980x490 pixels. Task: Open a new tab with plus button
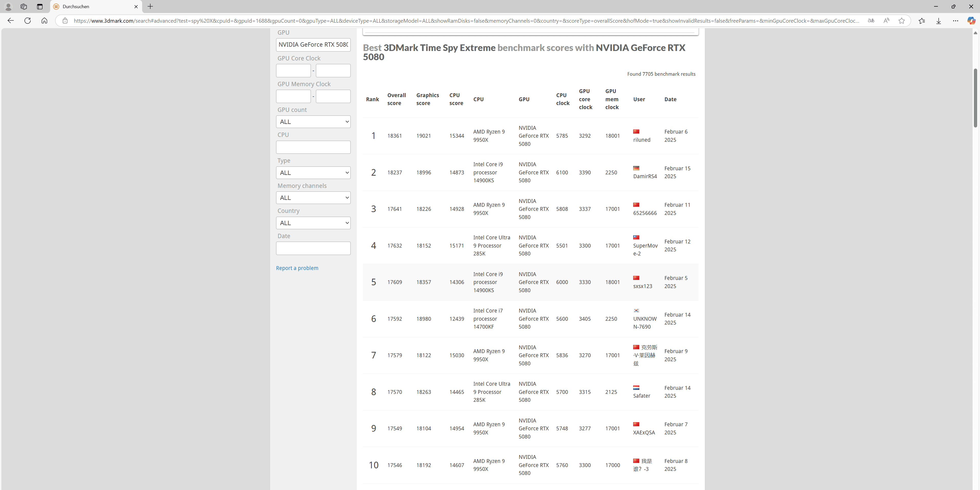[150, 6]
